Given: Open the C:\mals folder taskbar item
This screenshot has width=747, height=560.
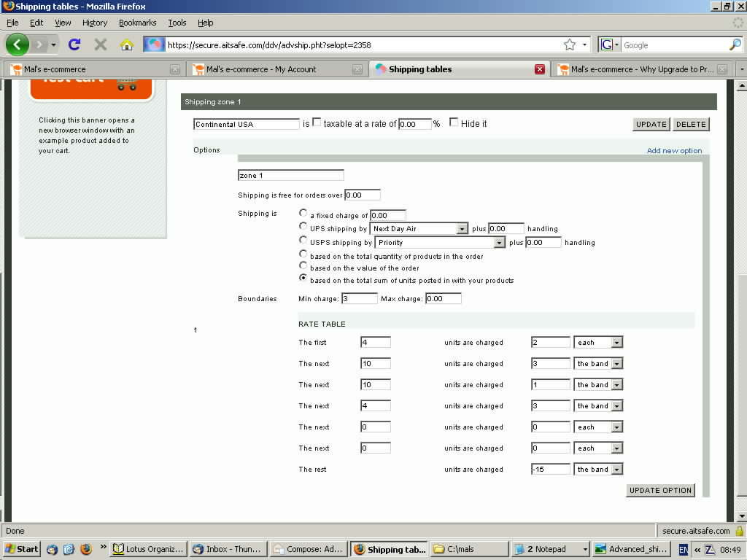Looking at the screenshot, I should pyautogui.click(x=469, y=549).
